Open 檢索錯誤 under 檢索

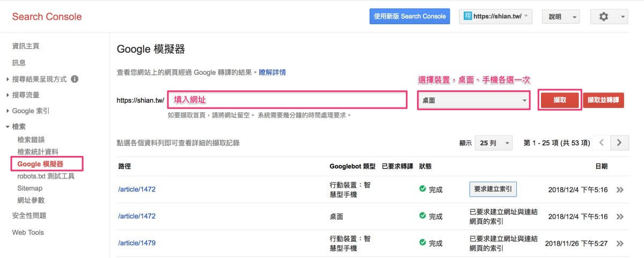point(31,140)
